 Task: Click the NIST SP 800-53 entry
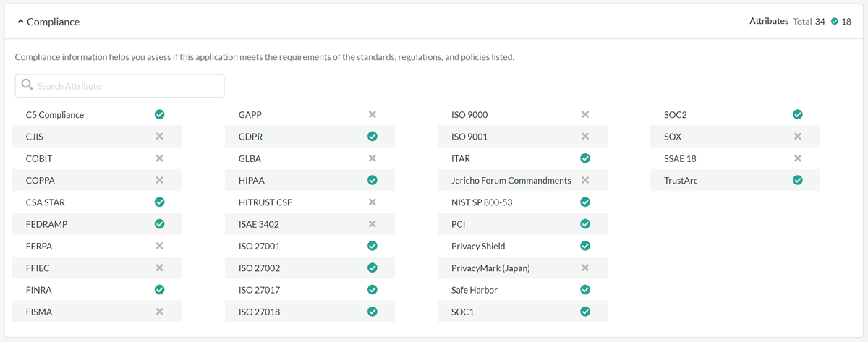[481, 202]
